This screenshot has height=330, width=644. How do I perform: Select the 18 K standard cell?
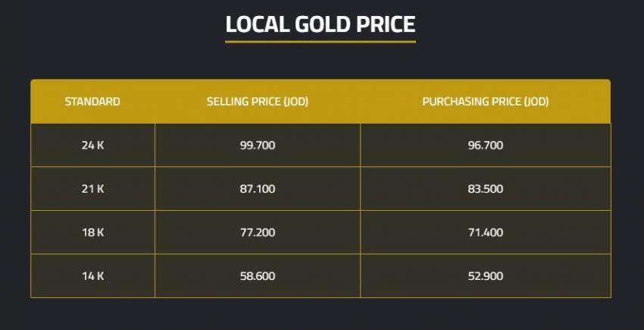(92, 232)
